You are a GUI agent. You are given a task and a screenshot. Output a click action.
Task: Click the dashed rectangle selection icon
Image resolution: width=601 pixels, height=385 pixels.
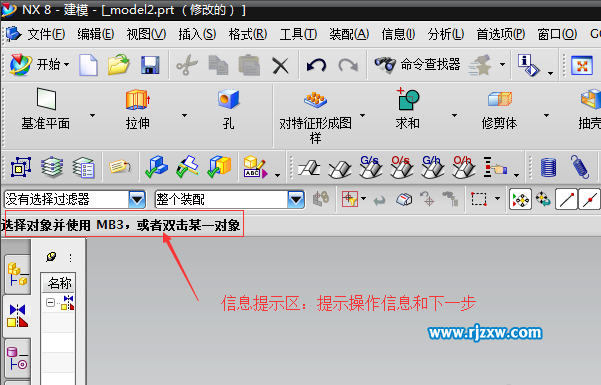coord(479,199)
